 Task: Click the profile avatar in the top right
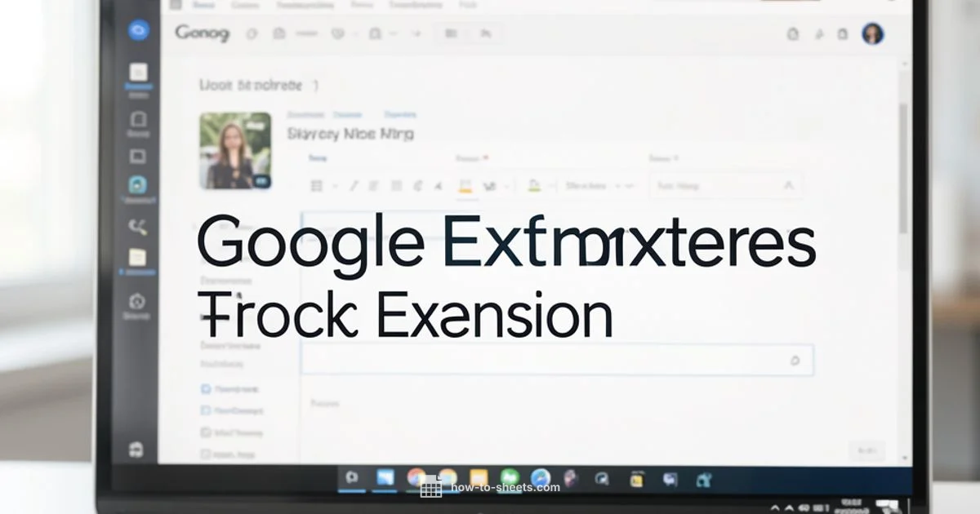click(x=872, y=34)
